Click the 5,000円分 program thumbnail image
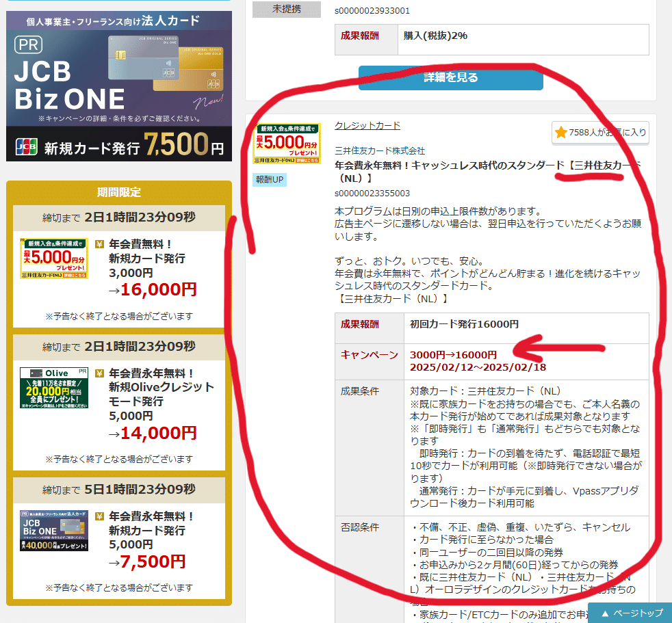 [x=287, y=144]
